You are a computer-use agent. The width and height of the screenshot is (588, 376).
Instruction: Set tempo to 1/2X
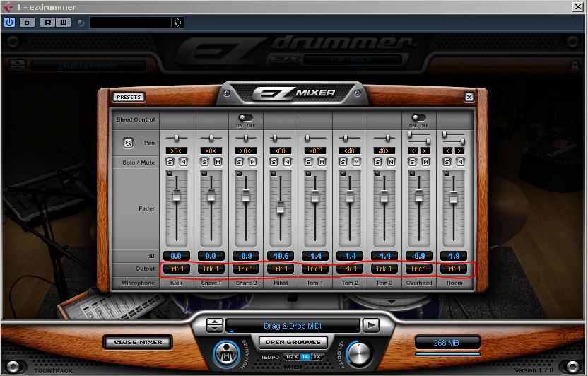click(x=291, y=356)
